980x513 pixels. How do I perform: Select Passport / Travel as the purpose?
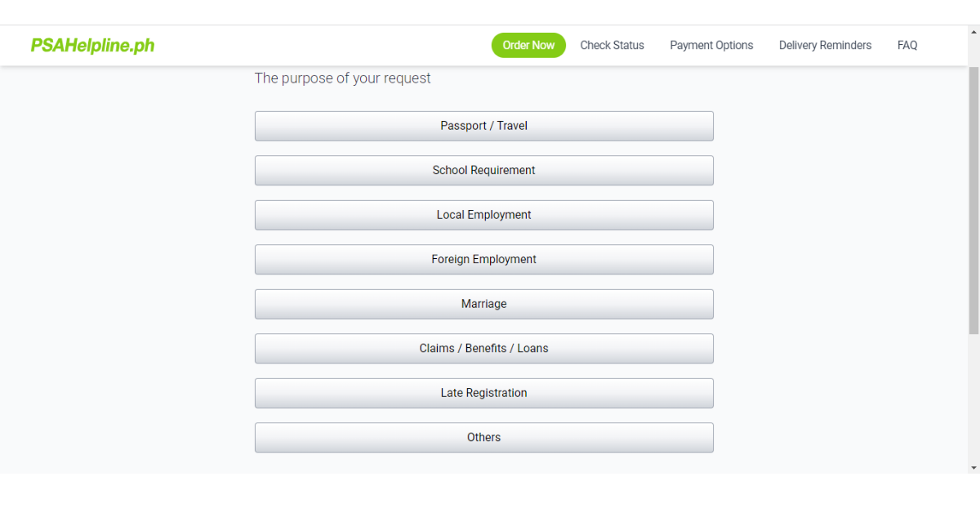(x=483, y=126)
